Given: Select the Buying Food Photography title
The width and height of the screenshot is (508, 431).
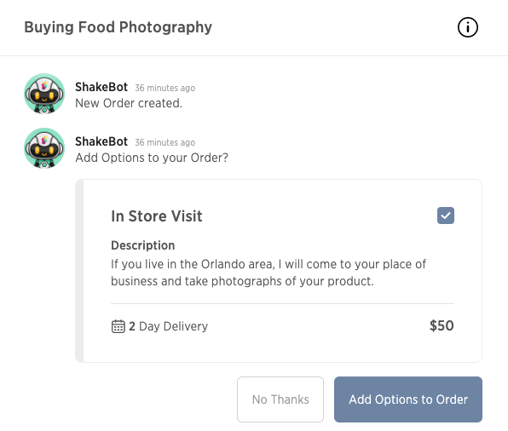Looking at the screenshot, I should coord(118,27).
